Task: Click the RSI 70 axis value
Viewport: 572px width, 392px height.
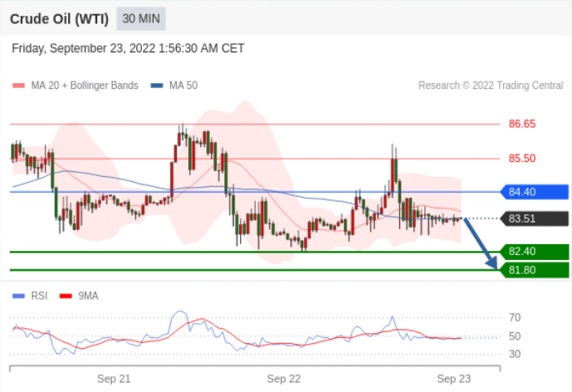Action: [x=515, y=317]
